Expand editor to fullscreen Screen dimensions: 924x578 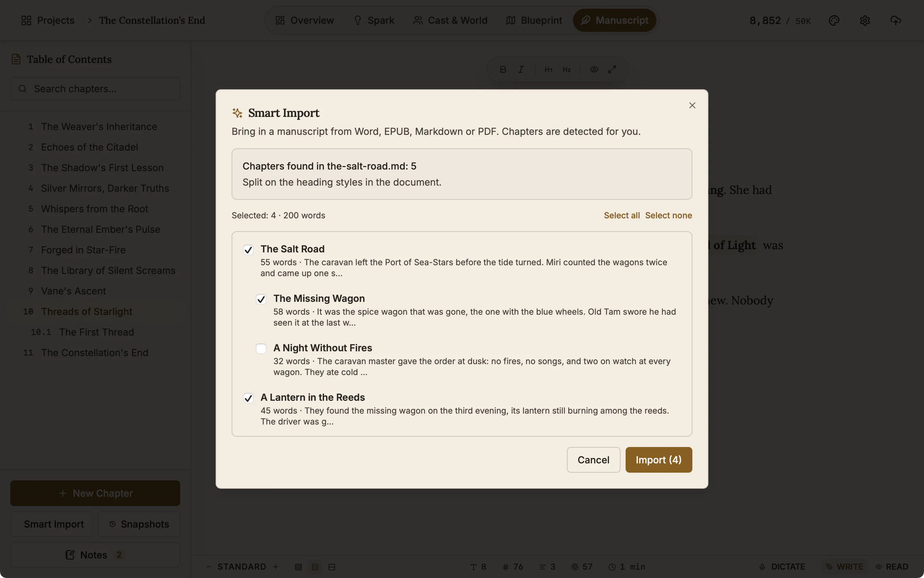[612, 69]
